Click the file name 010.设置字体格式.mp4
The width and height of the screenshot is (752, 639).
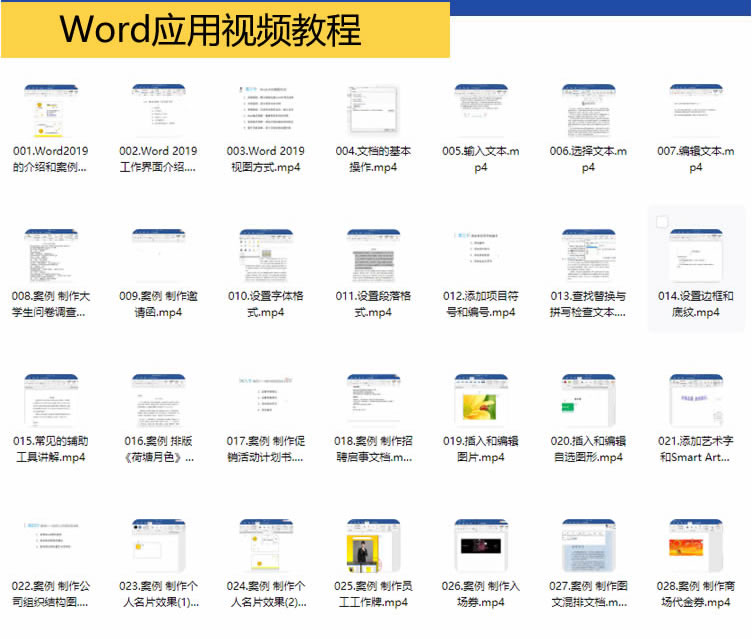(x=266, y=304)
